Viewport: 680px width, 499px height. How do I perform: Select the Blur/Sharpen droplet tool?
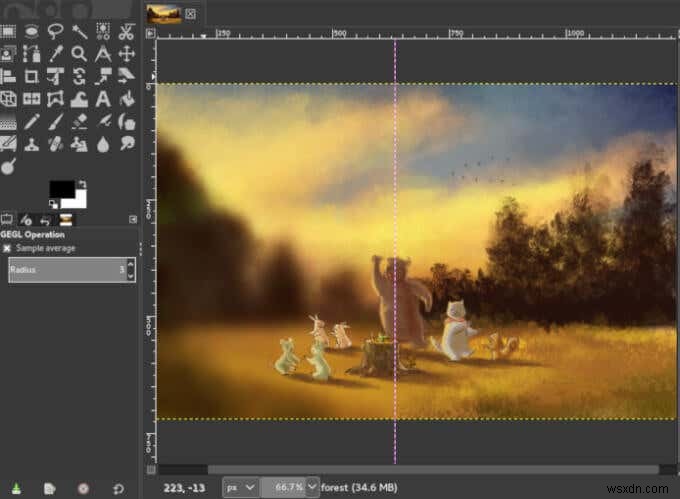103,144
